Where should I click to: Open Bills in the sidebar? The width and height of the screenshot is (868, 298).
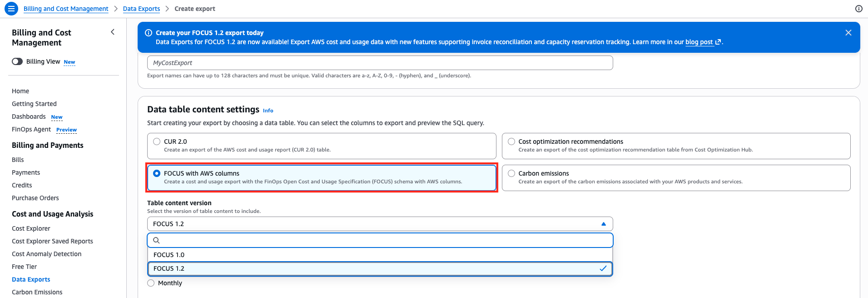click(18, 160)
